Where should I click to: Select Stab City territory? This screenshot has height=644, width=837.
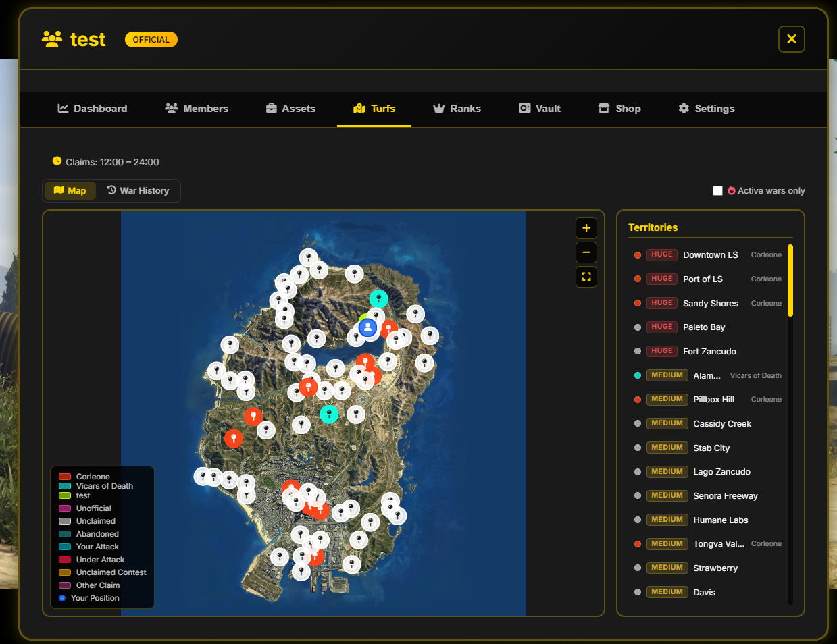[708, 448]
